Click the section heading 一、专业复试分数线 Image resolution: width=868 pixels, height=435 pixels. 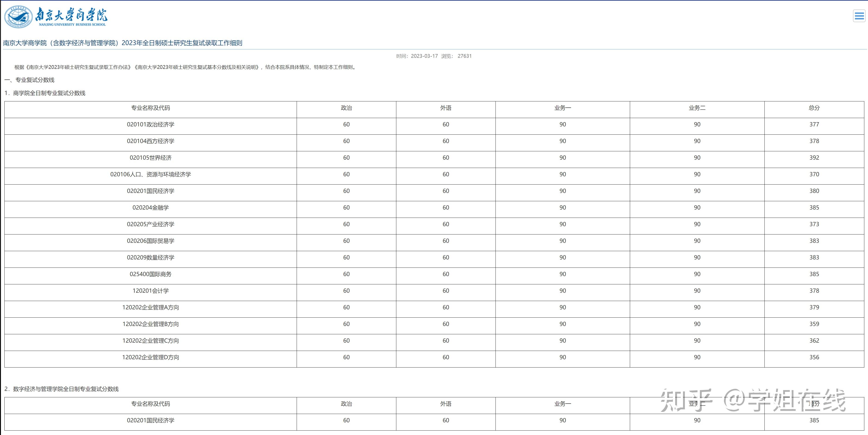[30, 80]
